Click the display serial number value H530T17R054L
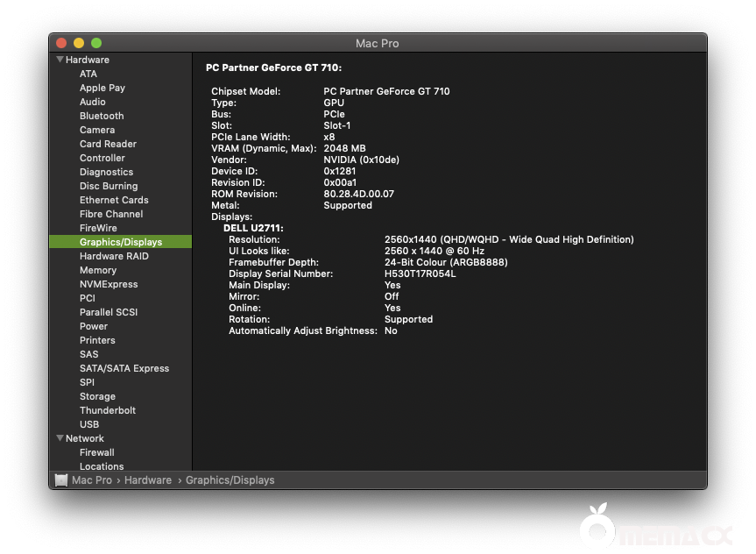This screenshot has width=756, height=554. pos(420,273)
